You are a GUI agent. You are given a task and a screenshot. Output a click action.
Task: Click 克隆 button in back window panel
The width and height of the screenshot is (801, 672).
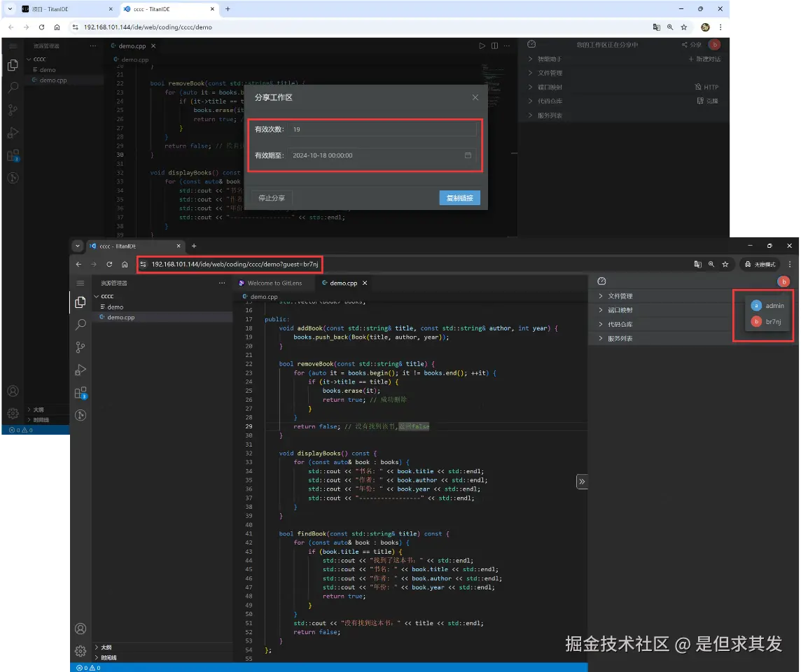click(x=707, y=101)
